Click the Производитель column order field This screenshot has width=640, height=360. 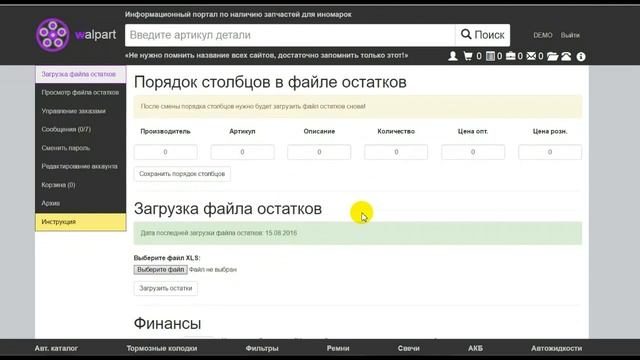(165, 152)
